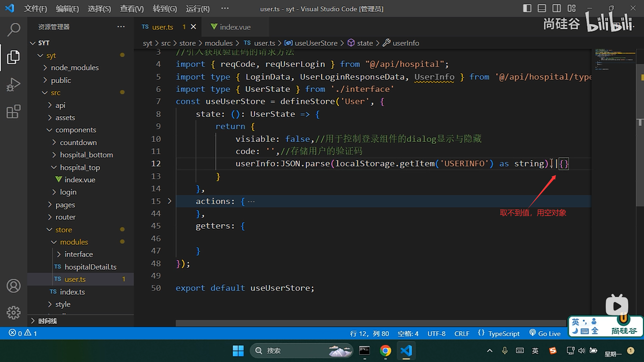Click TypeScript language mode in status bar
The height and width of the screenshot is (362, 644).
pos(503,334)
